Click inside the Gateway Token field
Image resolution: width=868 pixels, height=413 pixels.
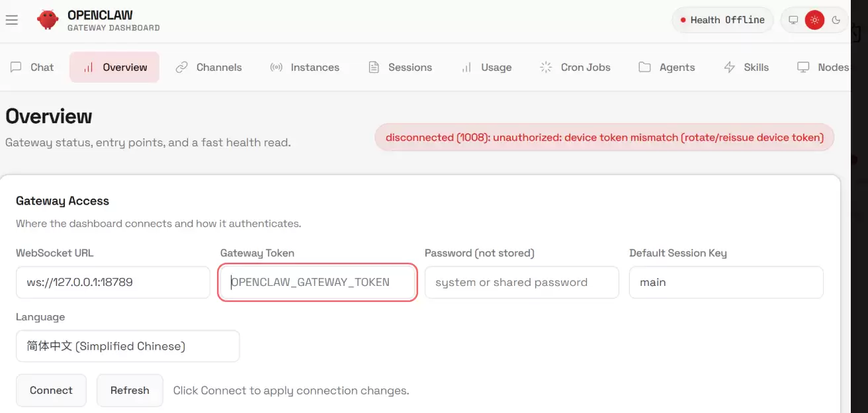pos(317,282)
